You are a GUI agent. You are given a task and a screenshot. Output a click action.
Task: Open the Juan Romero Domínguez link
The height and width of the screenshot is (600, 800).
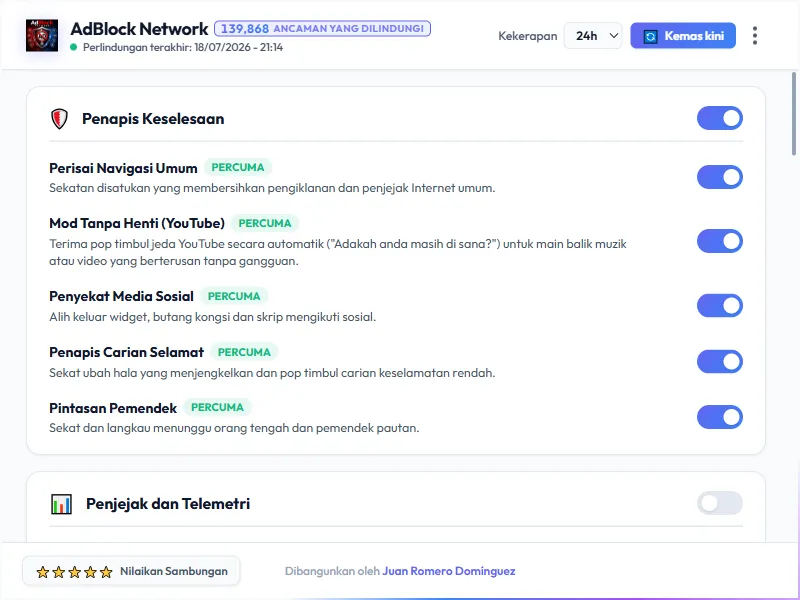(x=448, y=571)
